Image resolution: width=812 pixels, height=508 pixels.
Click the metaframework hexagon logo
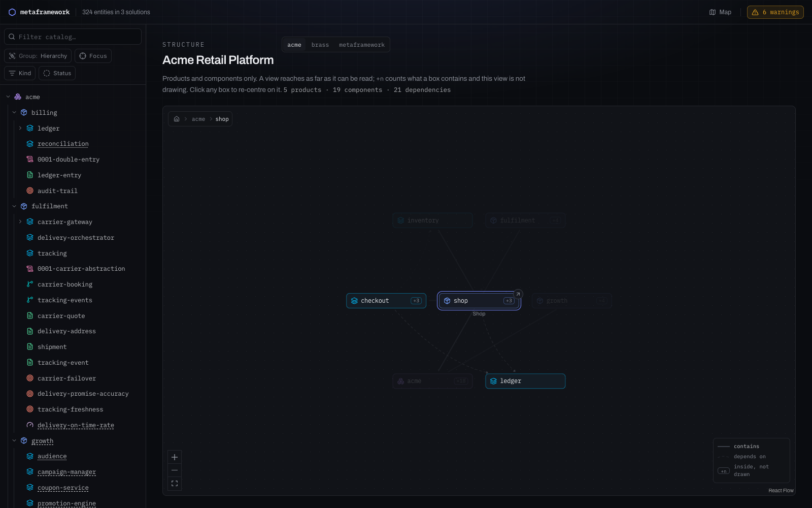point(12,12)
